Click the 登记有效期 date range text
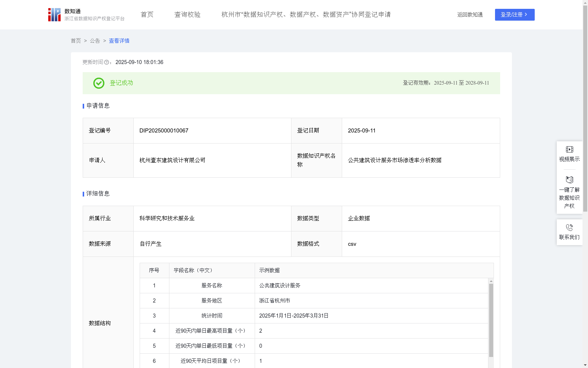 (446, 83)
